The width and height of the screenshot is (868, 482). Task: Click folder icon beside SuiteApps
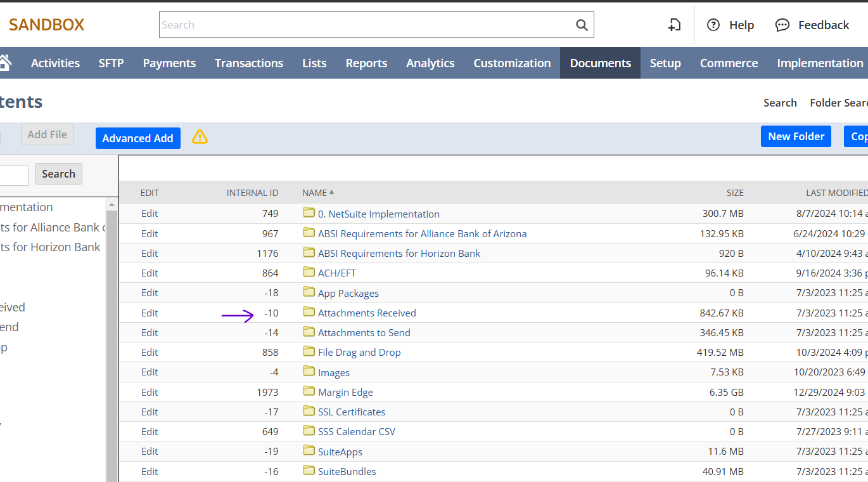309,451
